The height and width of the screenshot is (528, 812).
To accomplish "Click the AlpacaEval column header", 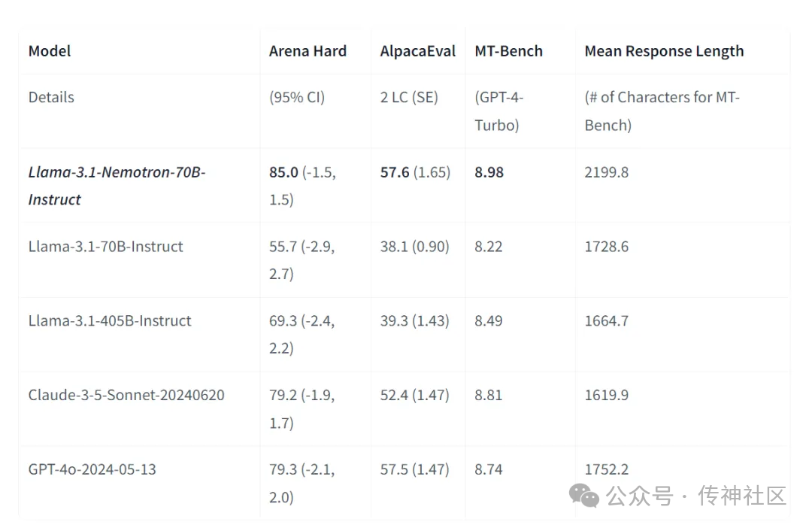I will tap(418, 51).
